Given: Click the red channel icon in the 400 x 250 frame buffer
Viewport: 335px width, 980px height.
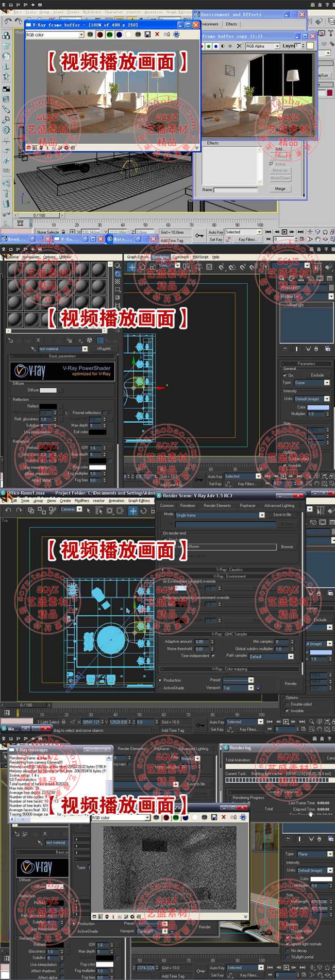Looking at the screenshot, I should [100, 34].
